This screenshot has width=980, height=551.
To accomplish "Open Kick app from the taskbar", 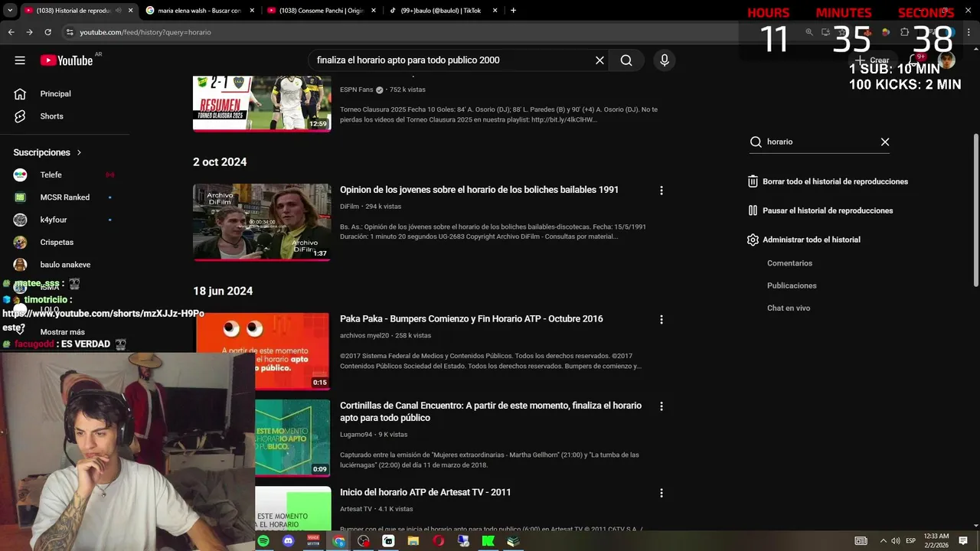I will click(x=488, y=541).
